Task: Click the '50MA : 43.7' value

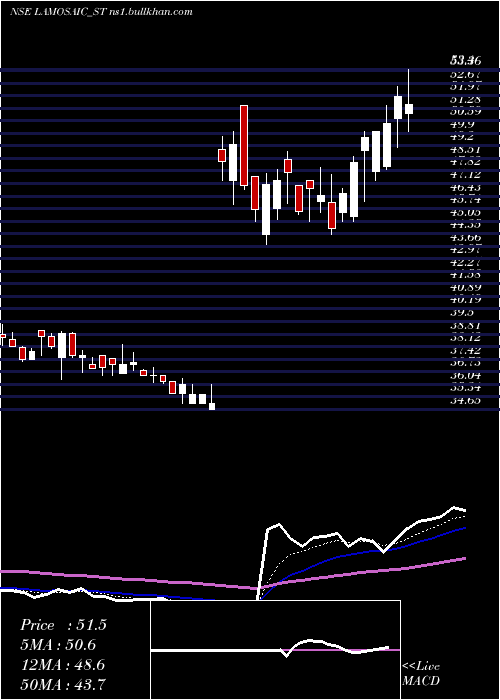Action: pyautogui.click(x=62, y=684)
